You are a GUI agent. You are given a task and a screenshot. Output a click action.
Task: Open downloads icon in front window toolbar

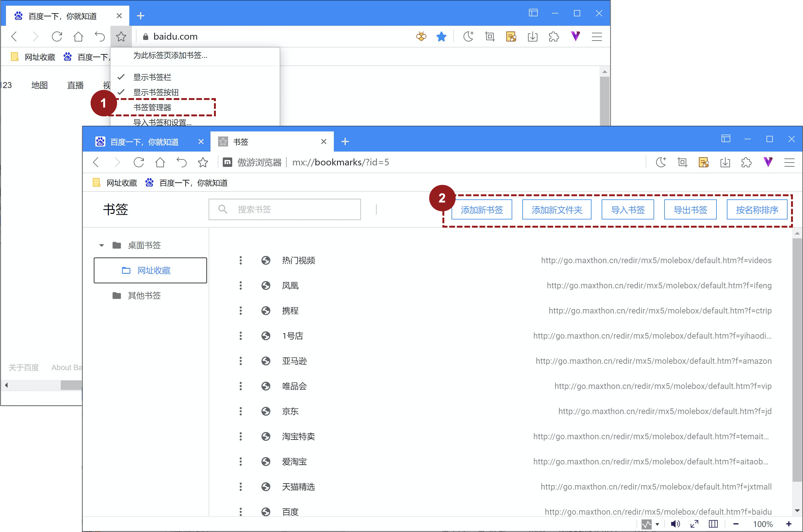point(725,162)
